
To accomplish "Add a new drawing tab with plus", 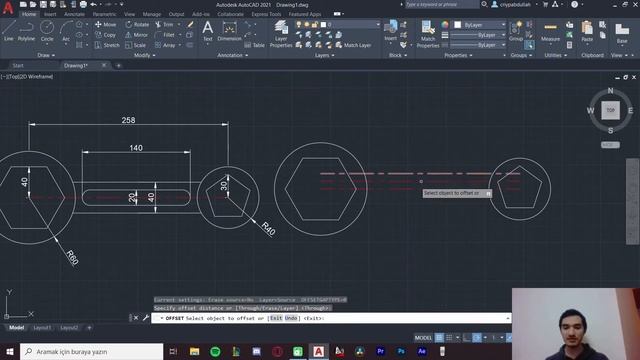I will [118, 65].
